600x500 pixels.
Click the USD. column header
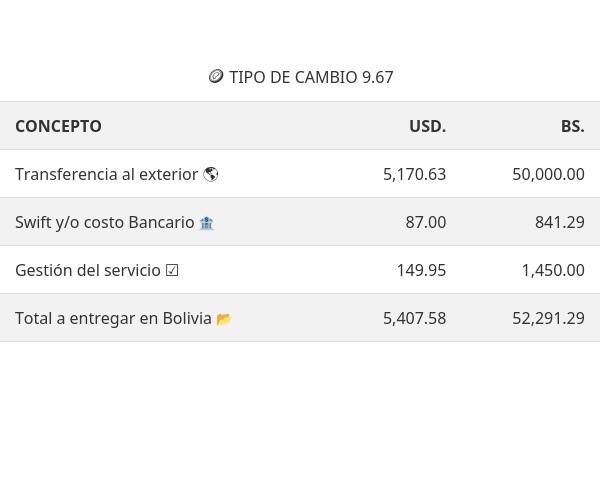[x=427, y=126]
